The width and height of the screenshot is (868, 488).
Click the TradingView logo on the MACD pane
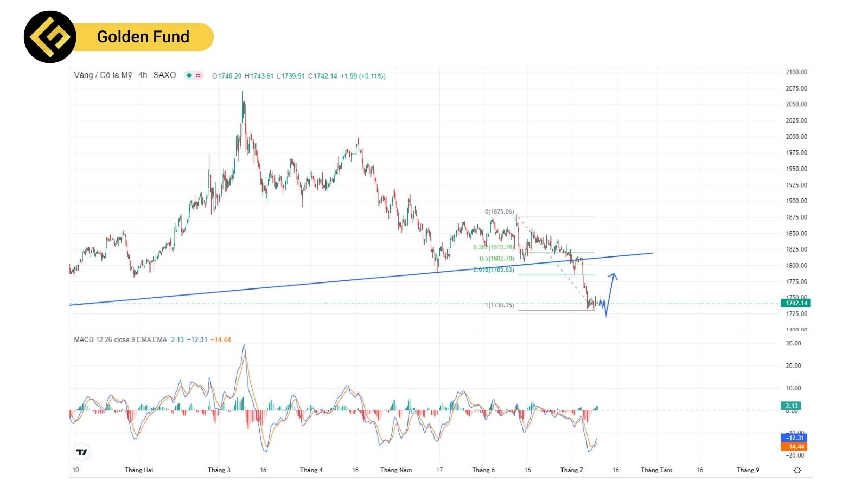click(82, 452)
